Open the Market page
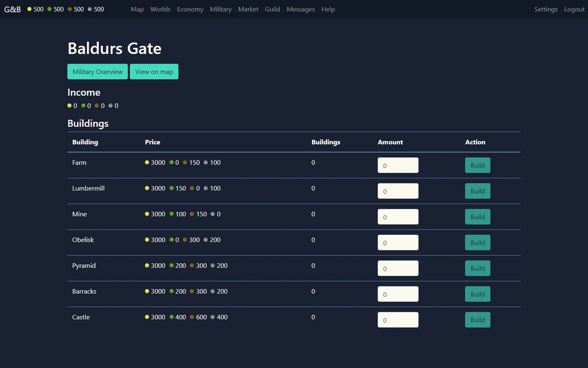Image resolution: width=588 pixels, height=368 pixels. pos(248,9)
